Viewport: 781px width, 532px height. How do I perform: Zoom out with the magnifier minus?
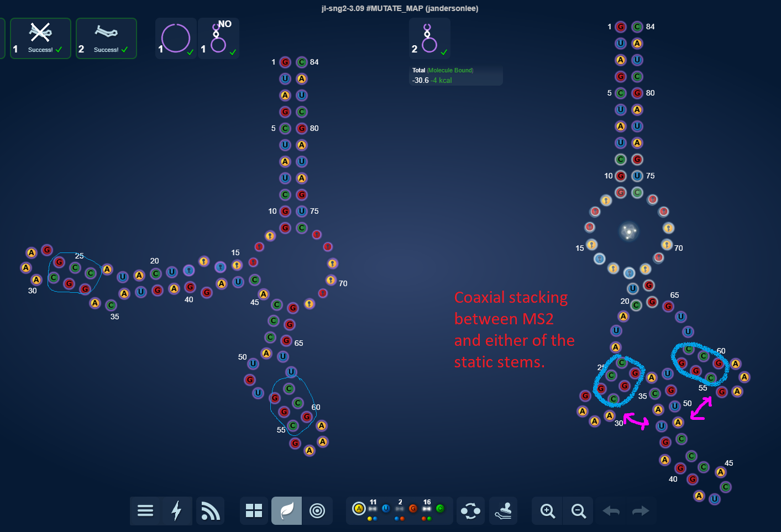578,510
